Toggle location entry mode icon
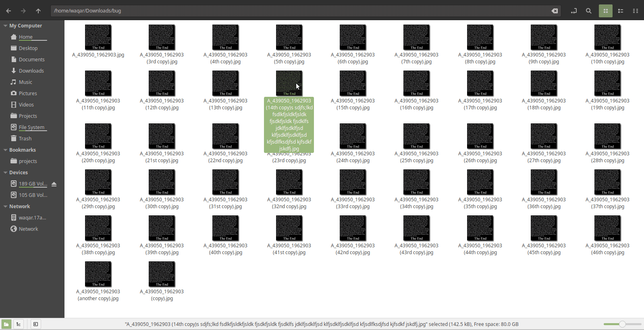The height and width of the screenshot is (330, 644). [573, 11]
